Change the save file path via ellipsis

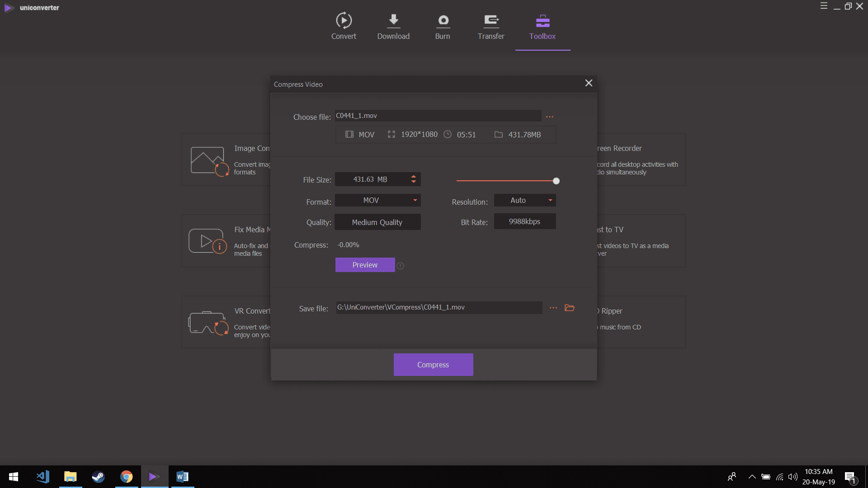pos(553,308)
